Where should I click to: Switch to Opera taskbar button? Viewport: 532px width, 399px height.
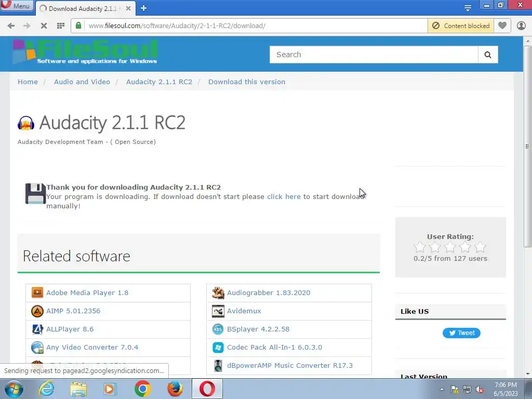click(207, 389)
